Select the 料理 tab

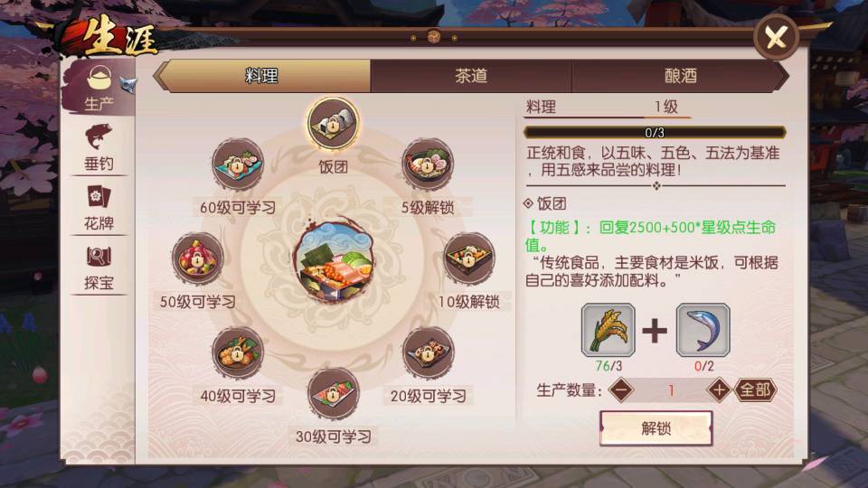tap(261, 76)
